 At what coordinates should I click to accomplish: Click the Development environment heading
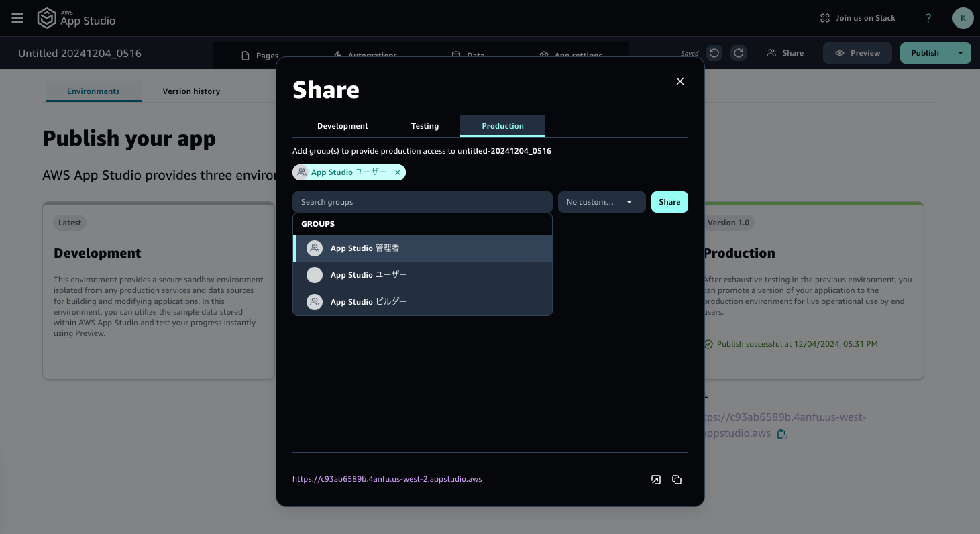tap(97, 253)
